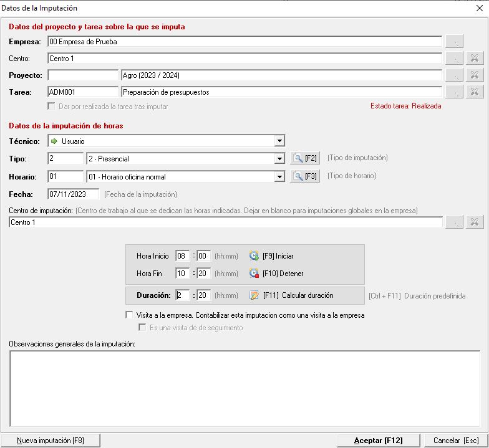The width and height of the screenshot is (489, 448).
Task: Click the F11 Calcular duración icon
Action: click(x=254, y=295)
